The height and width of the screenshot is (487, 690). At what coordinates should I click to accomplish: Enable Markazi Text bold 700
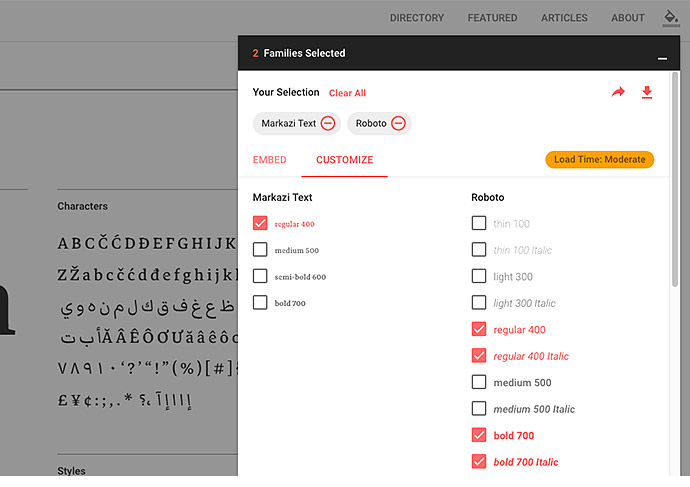click(260, 302)
